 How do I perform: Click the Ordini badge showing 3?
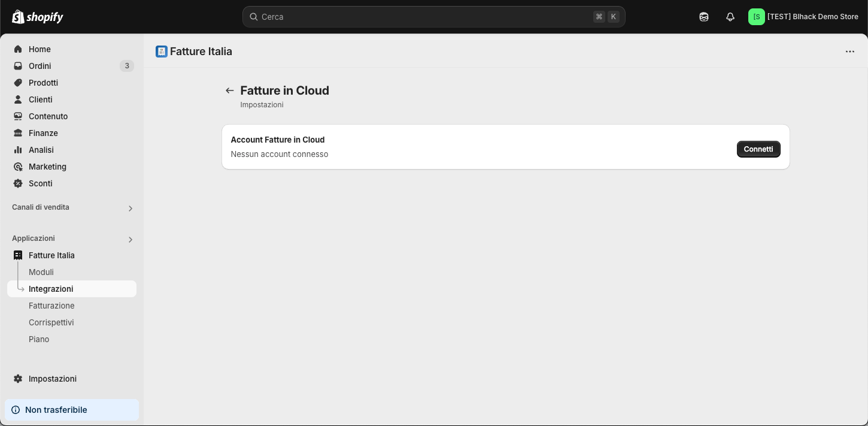126,66
